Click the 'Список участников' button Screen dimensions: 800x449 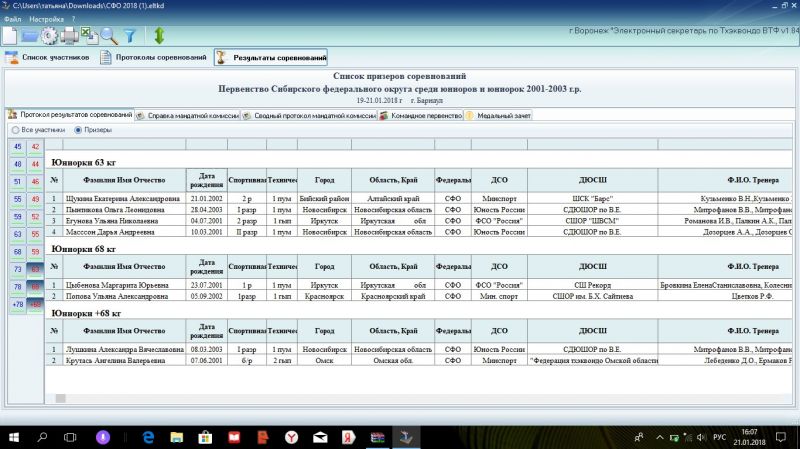pyautogui.click(x=48, y=58)
